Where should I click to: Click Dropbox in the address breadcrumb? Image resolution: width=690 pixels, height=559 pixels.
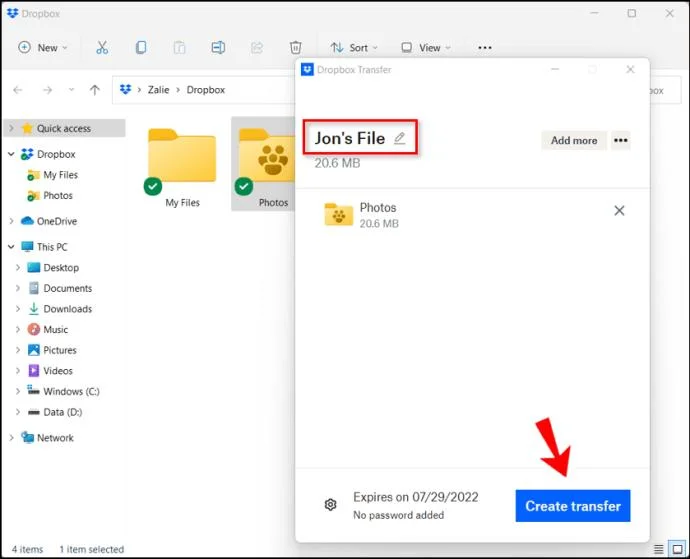pyautogui.click(x=206, y=90)
